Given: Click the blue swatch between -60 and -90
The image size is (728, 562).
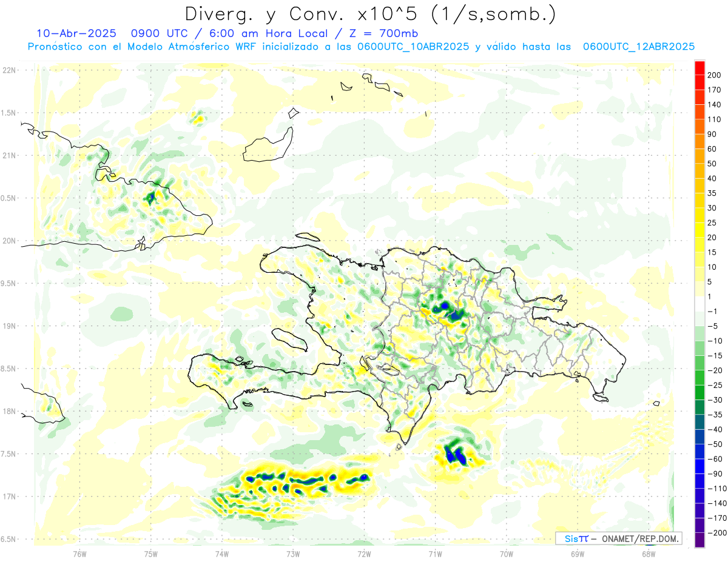Looking at the screenshot, I should [x=700, y=466].
